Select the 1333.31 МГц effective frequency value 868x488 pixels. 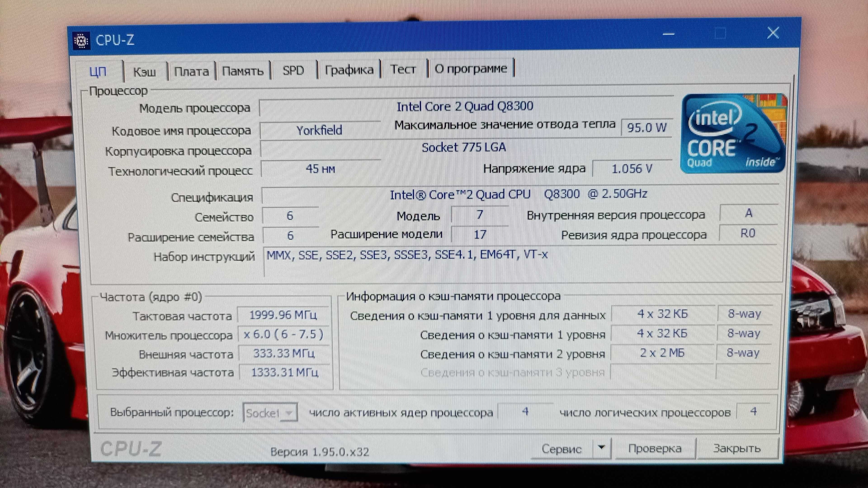tap(284, 372)
